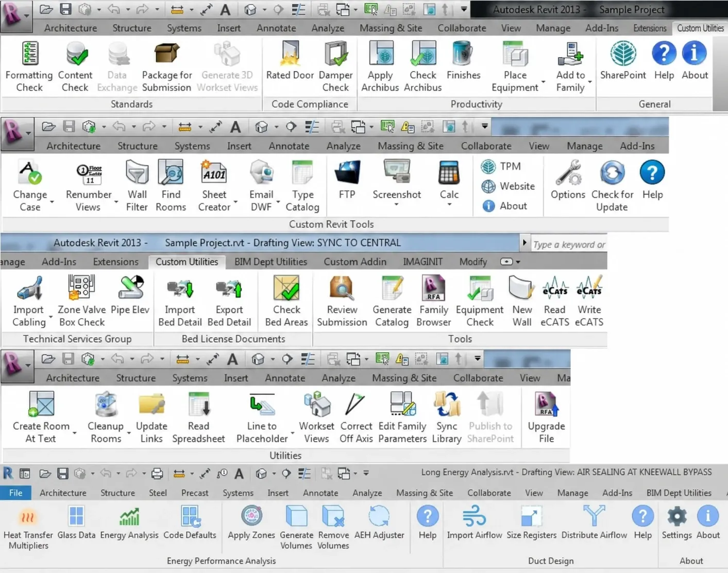Expand the Cleanup Rooms dropdown arrow

[129, 433]
